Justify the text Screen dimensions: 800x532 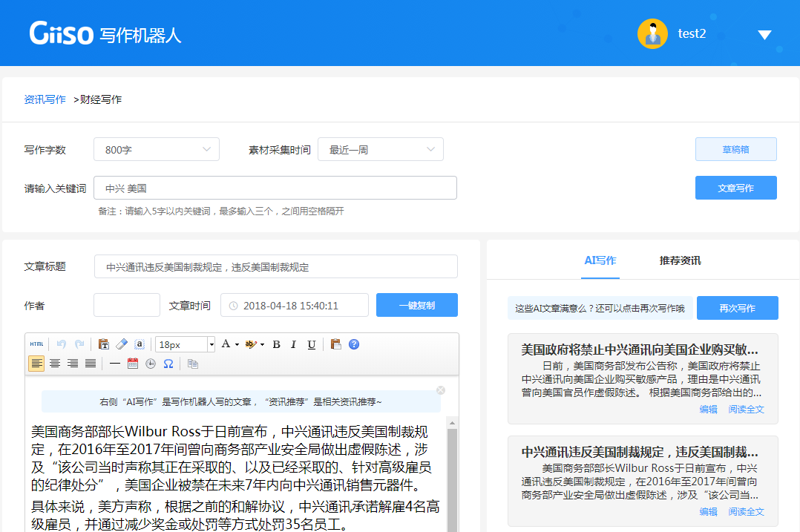coord(91,364)
